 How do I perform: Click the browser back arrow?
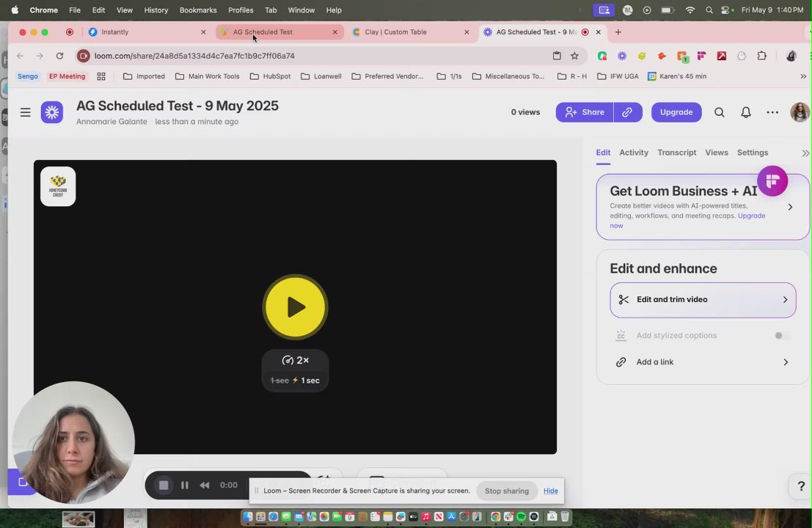[x=20, y=56]
